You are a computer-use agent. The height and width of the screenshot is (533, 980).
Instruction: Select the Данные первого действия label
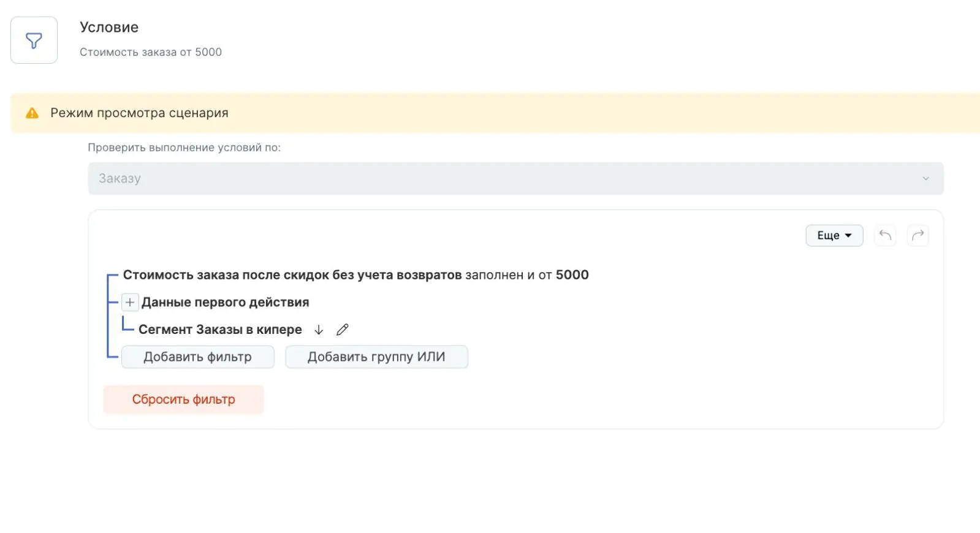[225, 302]
